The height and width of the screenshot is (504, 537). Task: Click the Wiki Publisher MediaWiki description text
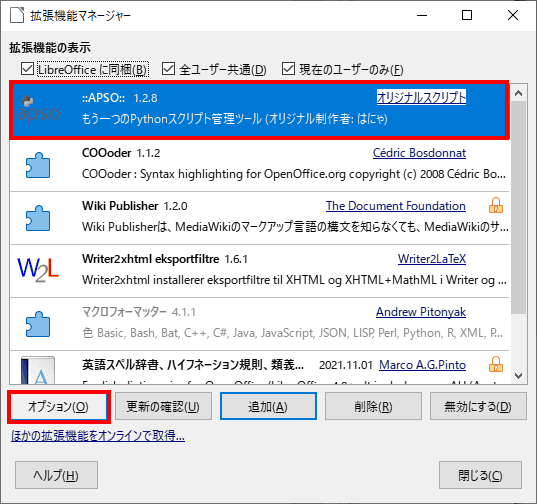[x=295, y=227]
